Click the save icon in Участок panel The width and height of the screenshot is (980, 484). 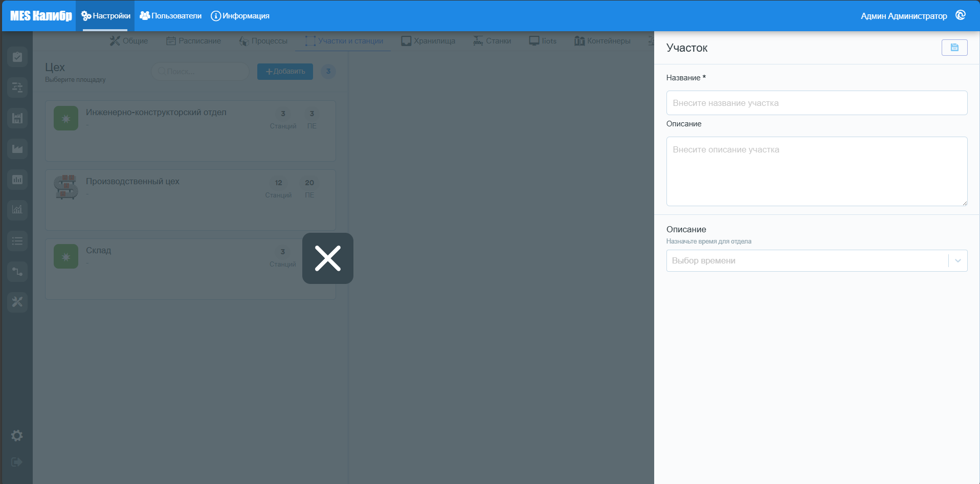pyautogui.click(x=954, y=48)
